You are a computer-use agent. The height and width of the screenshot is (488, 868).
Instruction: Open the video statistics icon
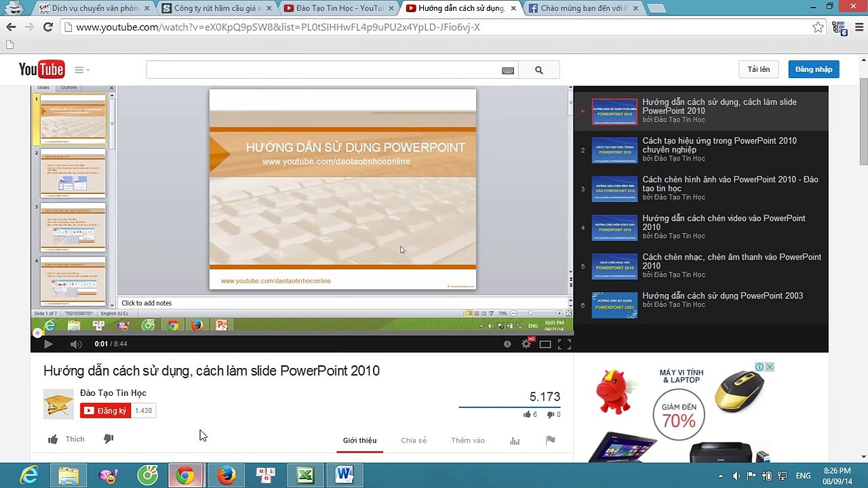point(515,441)
